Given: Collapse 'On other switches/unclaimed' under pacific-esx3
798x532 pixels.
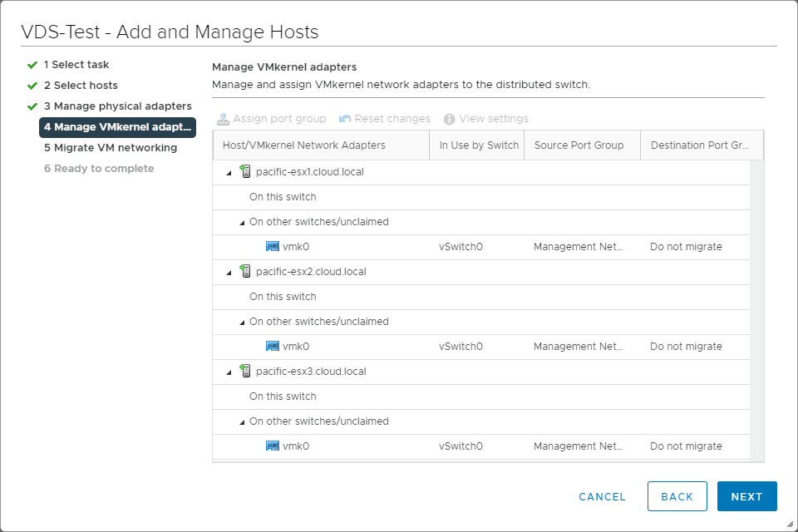Looking at the screenshot, I should pos(242,422).
